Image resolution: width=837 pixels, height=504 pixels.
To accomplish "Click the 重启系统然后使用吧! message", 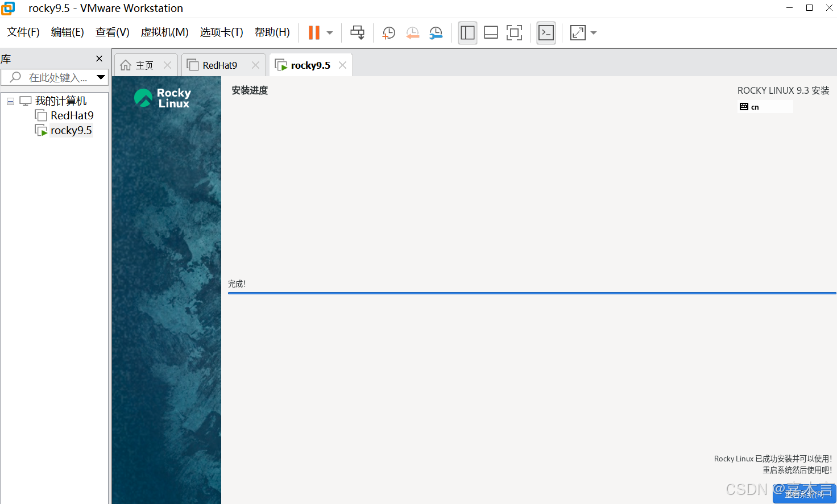I will (x=797, y=470).
